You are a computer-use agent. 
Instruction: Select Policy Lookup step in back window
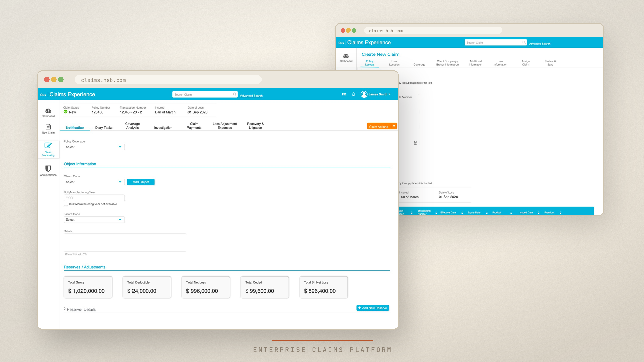369,63
